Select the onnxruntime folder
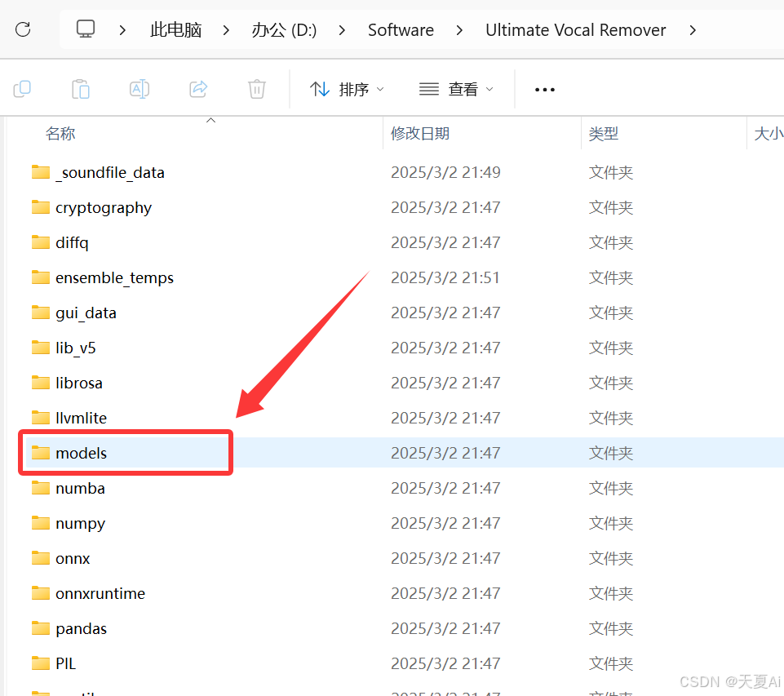Screen dimensions: 784x696 click(100, 593)
